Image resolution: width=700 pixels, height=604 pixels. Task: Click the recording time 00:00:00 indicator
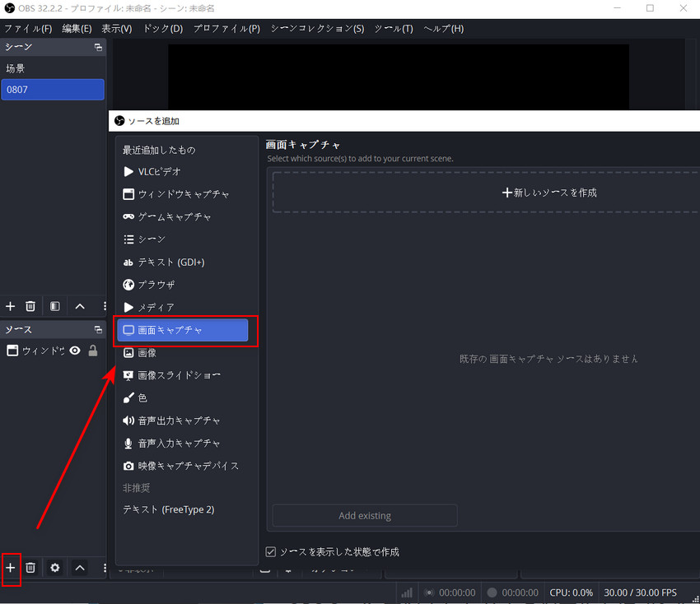point(520,592)
